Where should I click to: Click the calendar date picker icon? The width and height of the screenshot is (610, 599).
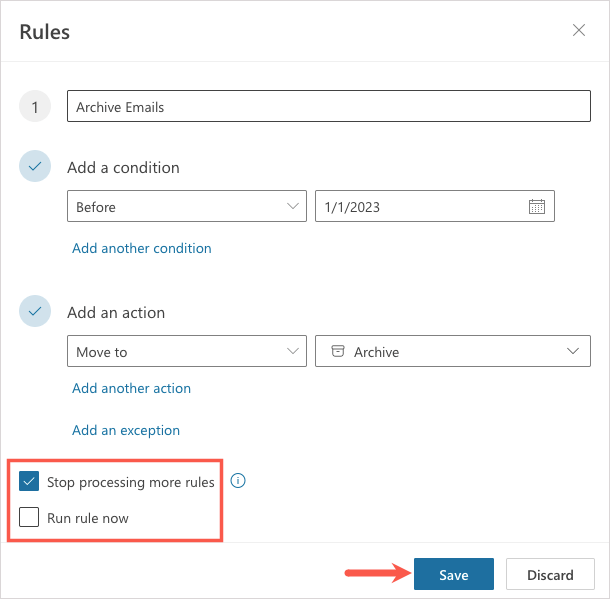click(537, 207)
